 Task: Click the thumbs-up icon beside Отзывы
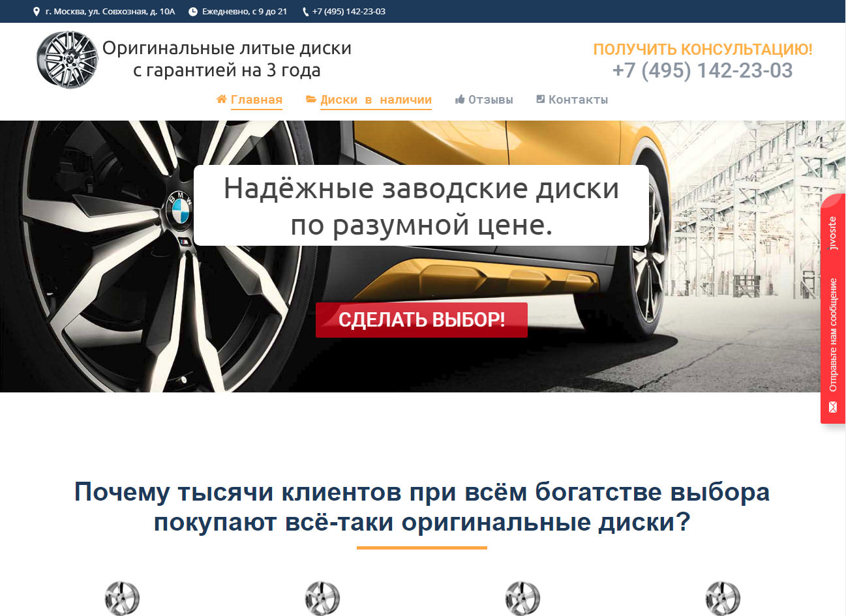pos(460,99)
